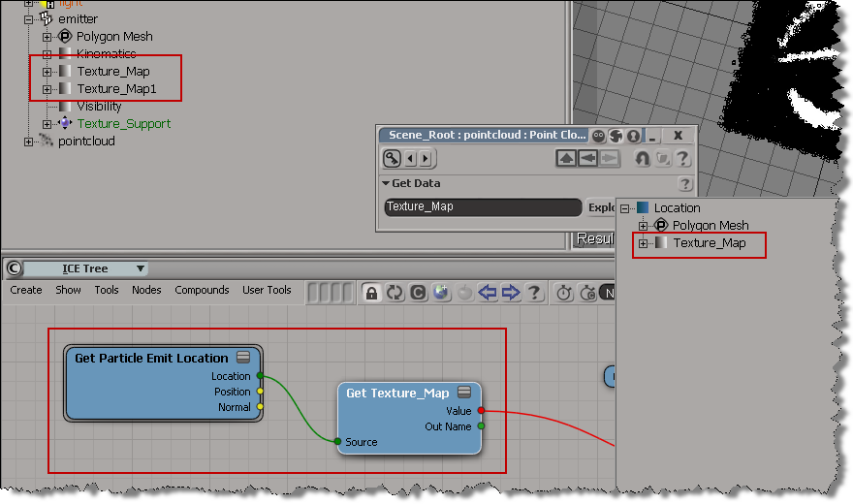Toggle the Get Particle Emit Location node collapse icon

[243, 358]
